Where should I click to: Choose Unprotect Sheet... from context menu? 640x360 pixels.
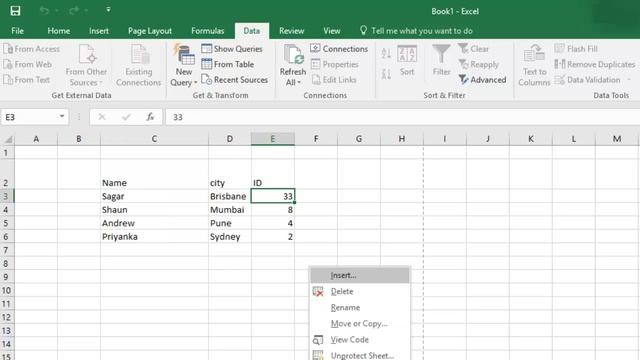(x=360, y=354)
